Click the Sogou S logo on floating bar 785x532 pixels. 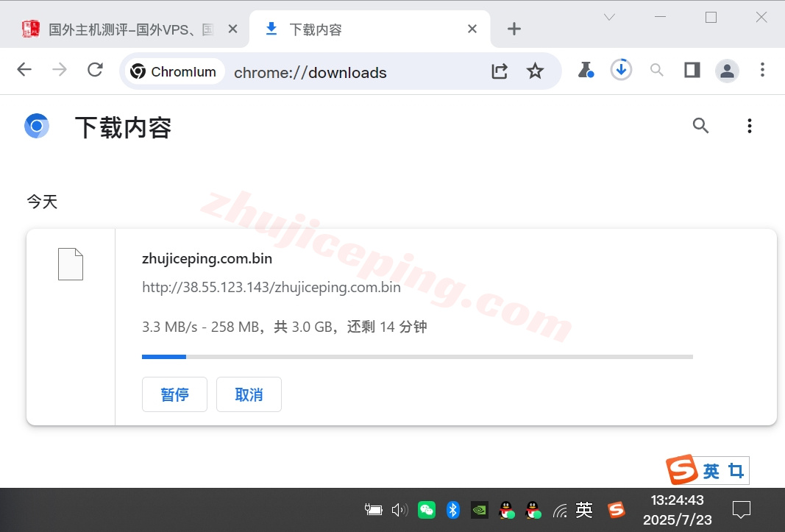(x=681, y=469)
